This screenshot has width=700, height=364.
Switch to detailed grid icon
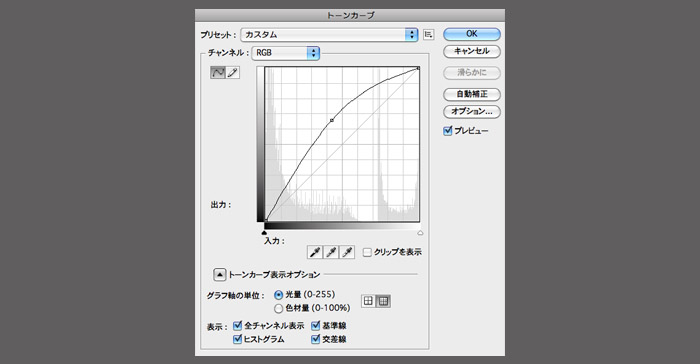(x=383, y=301)
